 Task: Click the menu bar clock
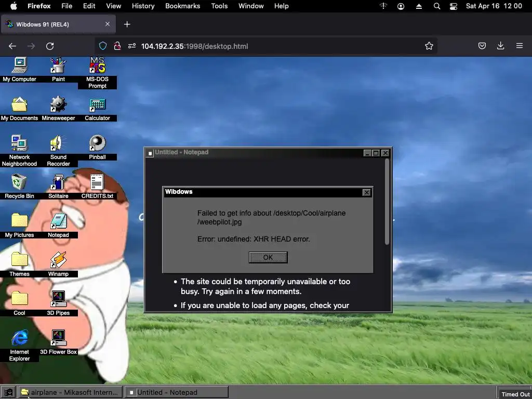pos(494,6)
